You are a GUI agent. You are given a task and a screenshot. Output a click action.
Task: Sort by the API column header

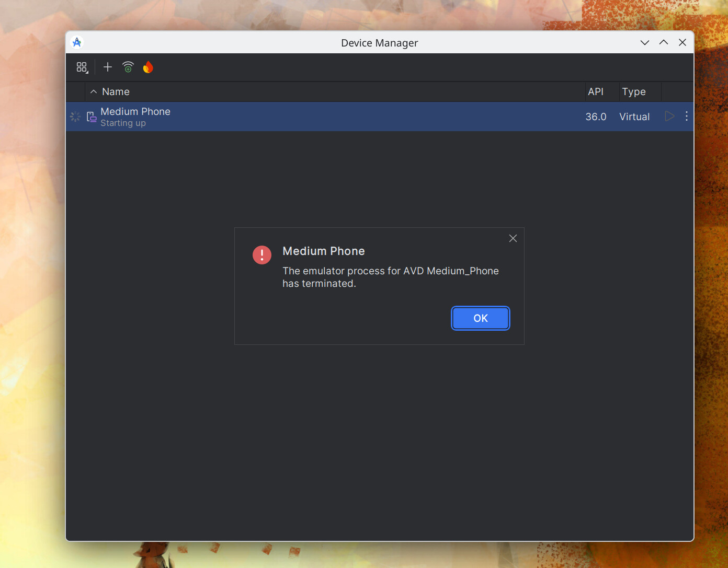coord(595,92)
